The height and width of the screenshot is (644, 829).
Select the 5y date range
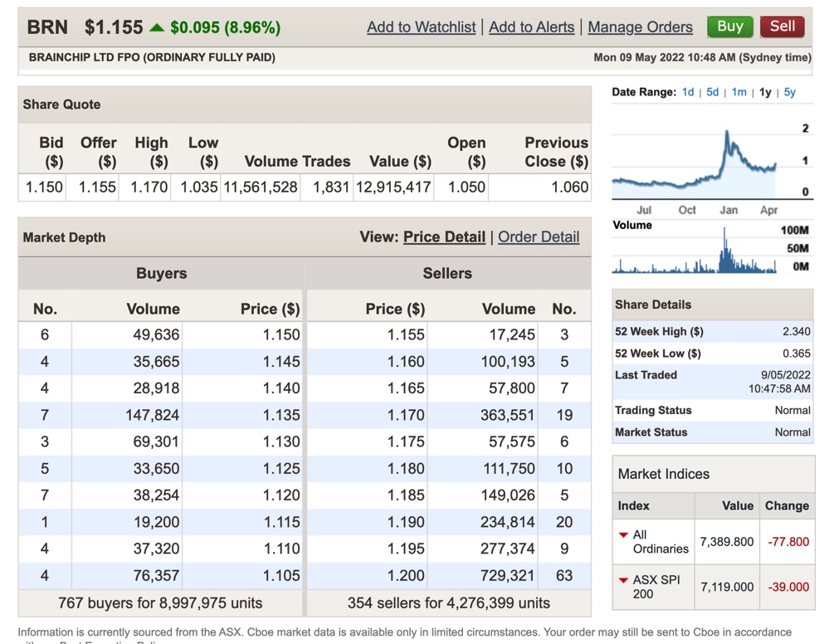[789, 92]
